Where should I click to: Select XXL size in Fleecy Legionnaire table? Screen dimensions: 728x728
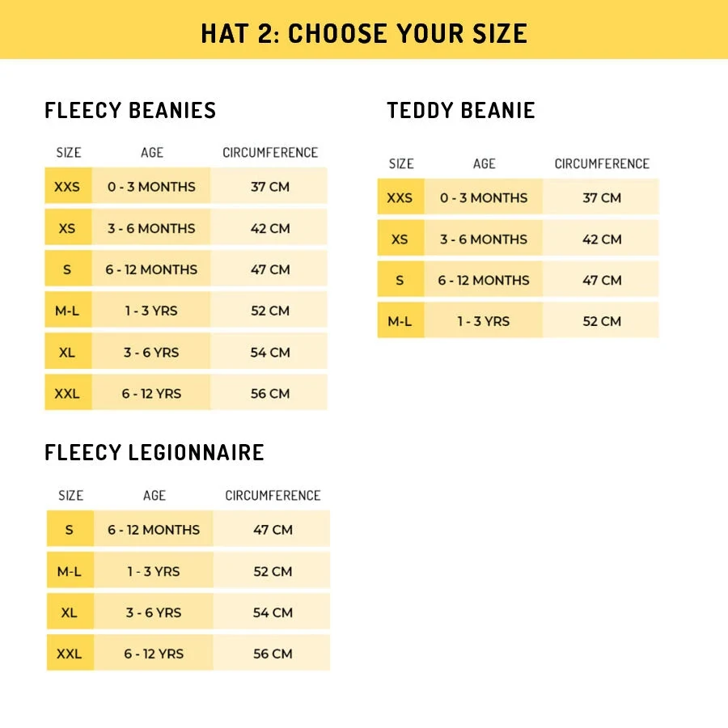pos(70,654)
